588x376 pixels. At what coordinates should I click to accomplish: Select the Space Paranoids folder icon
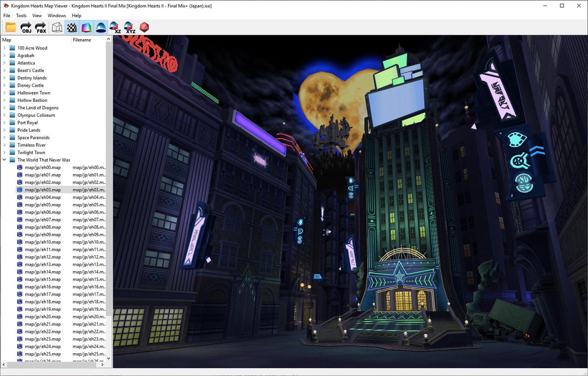[x=12, y=138]
